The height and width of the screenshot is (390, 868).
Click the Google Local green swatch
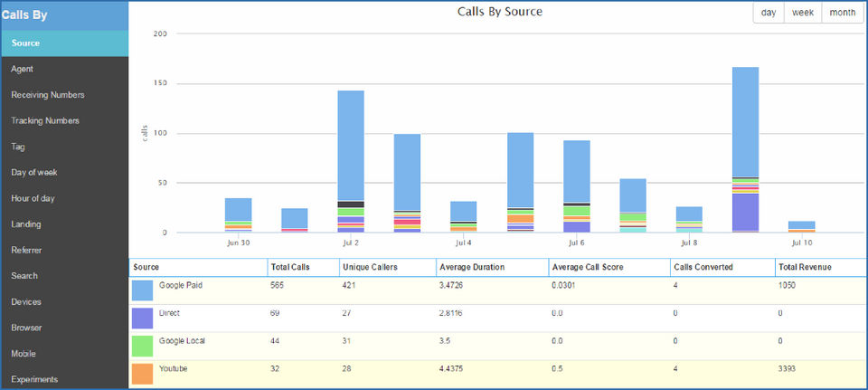point(142,347)
